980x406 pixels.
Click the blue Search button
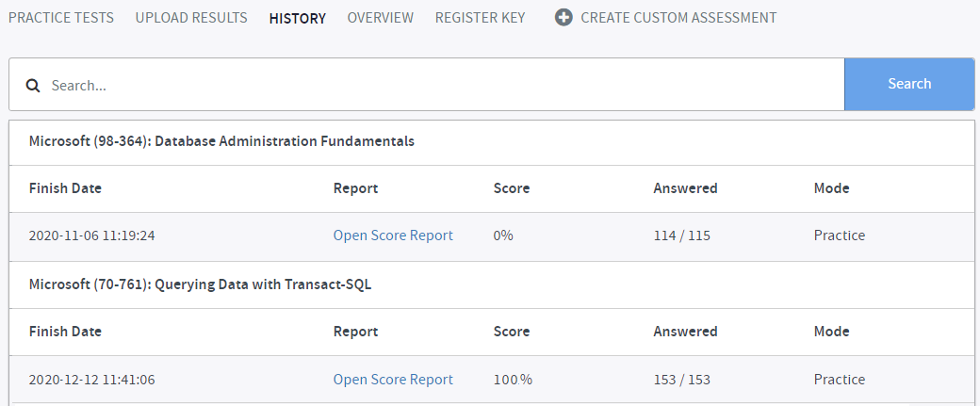pyautogui.click(x=909, y=85)
